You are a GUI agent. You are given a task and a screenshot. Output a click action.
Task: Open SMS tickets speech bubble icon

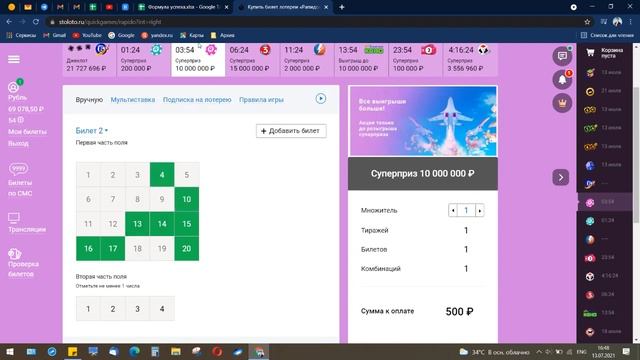(18, 169)
